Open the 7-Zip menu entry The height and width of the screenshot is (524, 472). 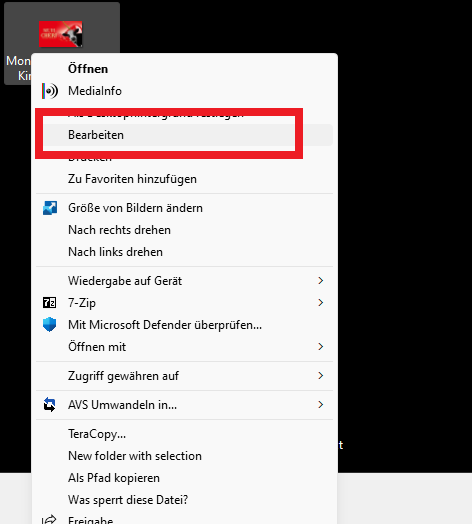click(x=82, y=303)
